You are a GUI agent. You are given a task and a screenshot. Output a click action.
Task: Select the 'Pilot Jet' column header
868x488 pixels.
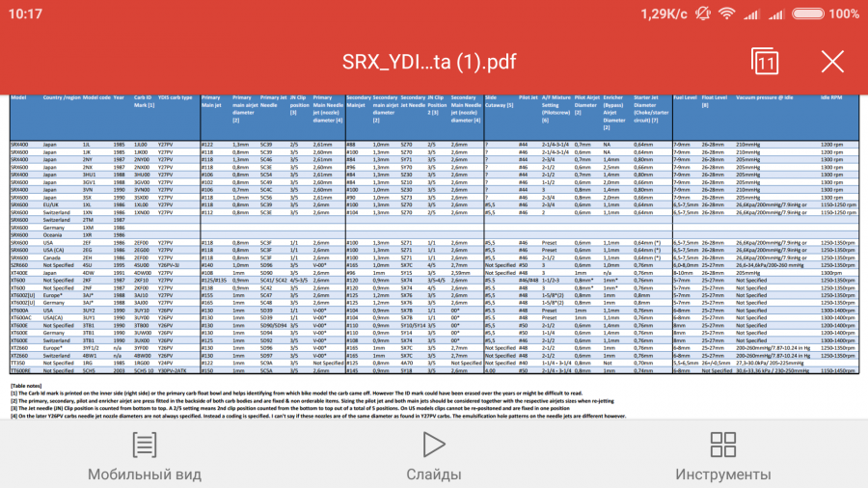(528, 97)
